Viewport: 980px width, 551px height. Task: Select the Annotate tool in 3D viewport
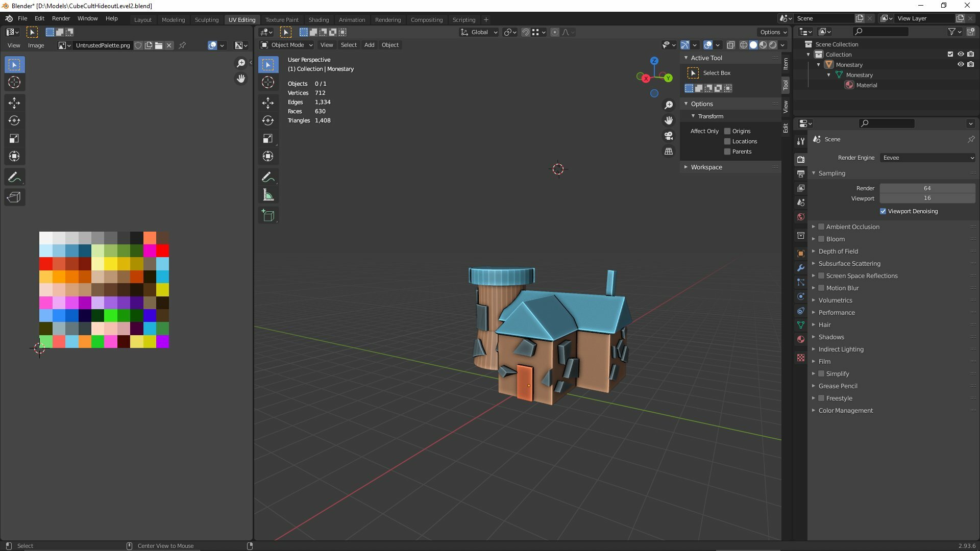coord(268,177)
